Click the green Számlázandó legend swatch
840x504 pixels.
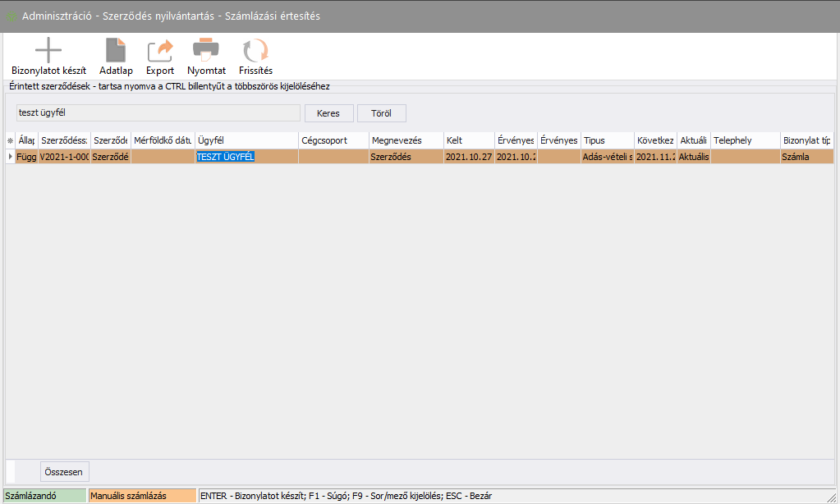(44, 496)
